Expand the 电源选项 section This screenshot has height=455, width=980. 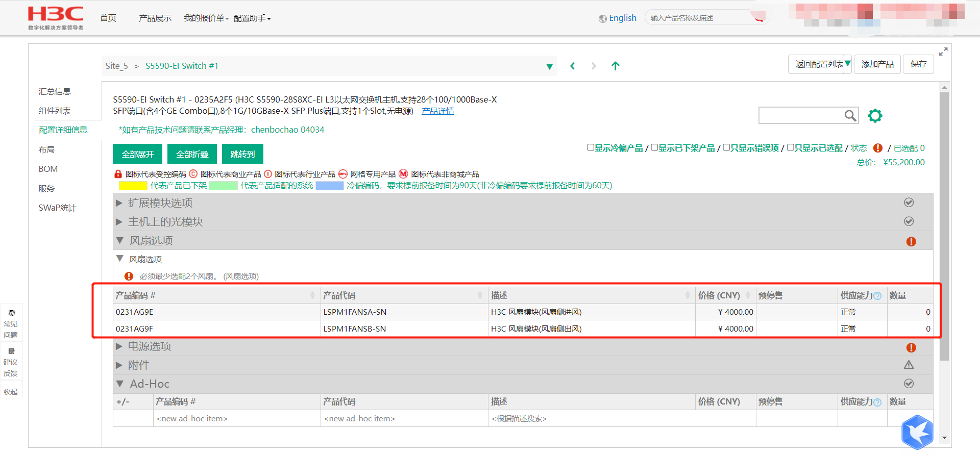click(x=119, y=346)
